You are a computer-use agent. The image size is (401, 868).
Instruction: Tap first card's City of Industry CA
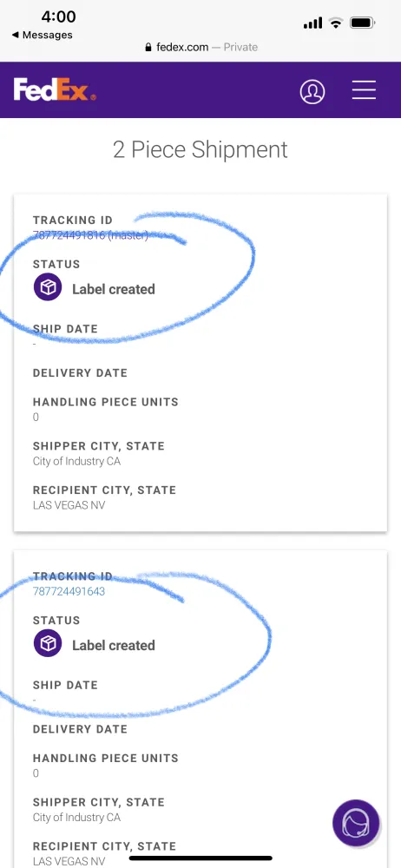(x=76, y=461)
